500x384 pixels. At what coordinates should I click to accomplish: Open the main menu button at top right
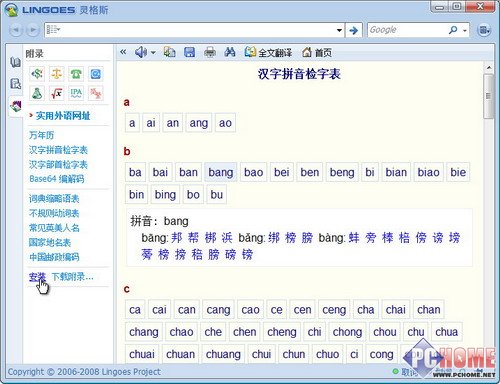[484, 30]
